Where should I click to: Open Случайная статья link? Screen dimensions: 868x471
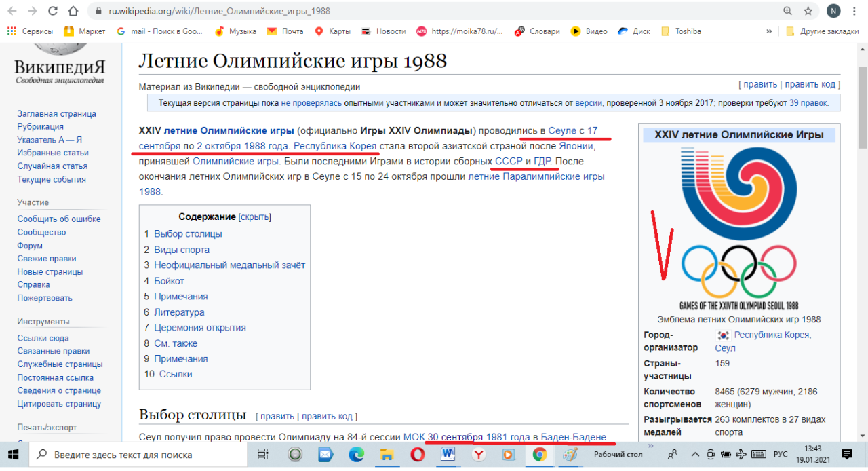coord(52,166)
